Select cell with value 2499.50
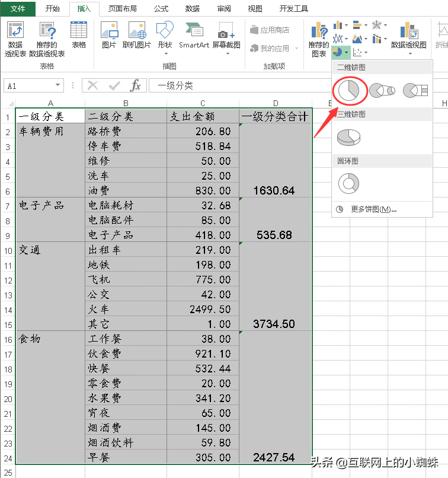 [x=203, y=310]
